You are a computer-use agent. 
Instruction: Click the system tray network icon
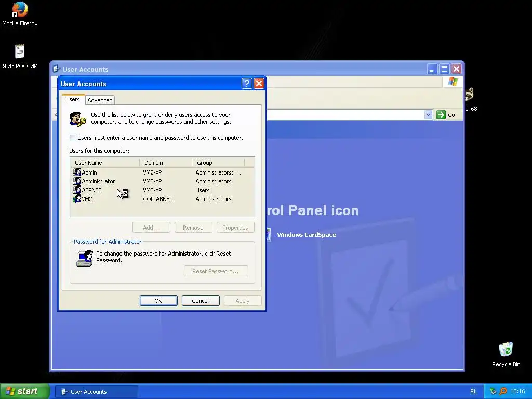493,391
